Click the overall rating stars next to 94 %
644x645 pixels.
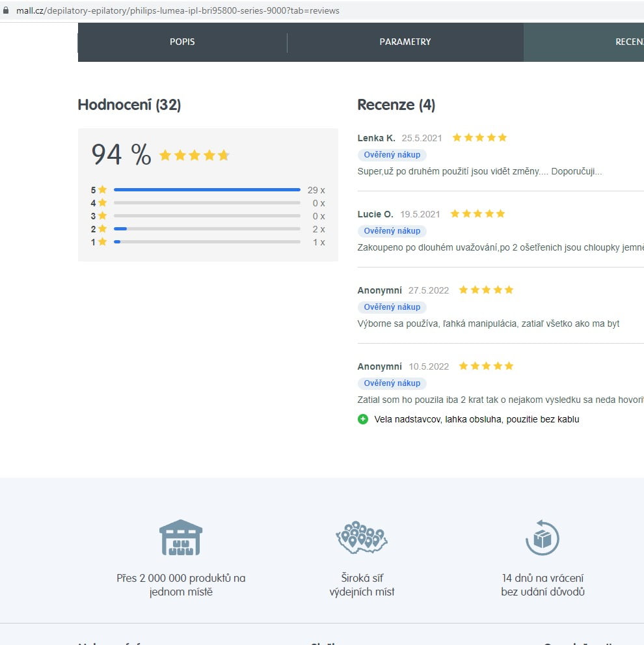click(194, 155)
